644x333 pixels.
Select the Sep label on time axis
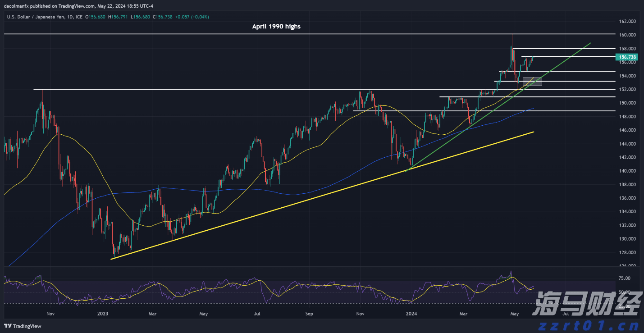309,313
